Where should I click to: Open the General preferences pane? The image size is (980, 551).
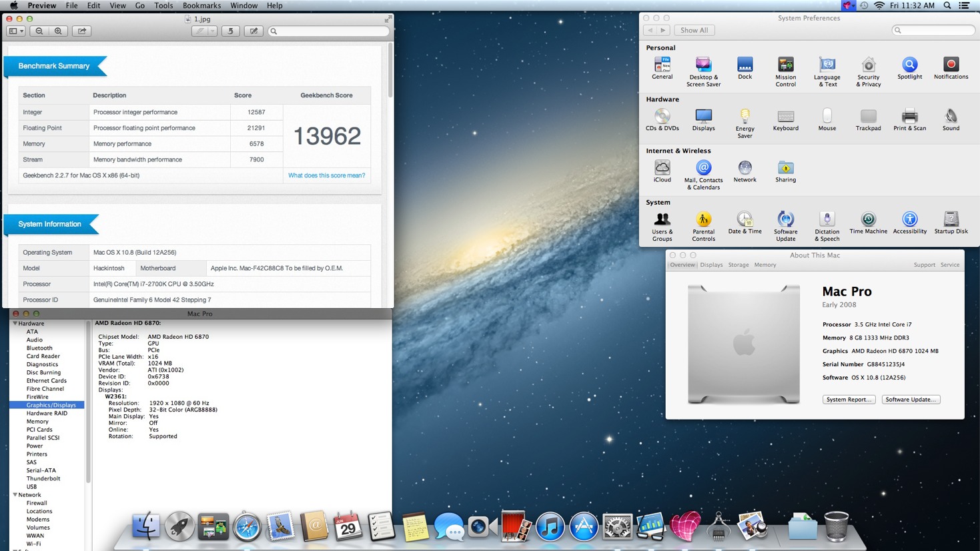[662, 68]
